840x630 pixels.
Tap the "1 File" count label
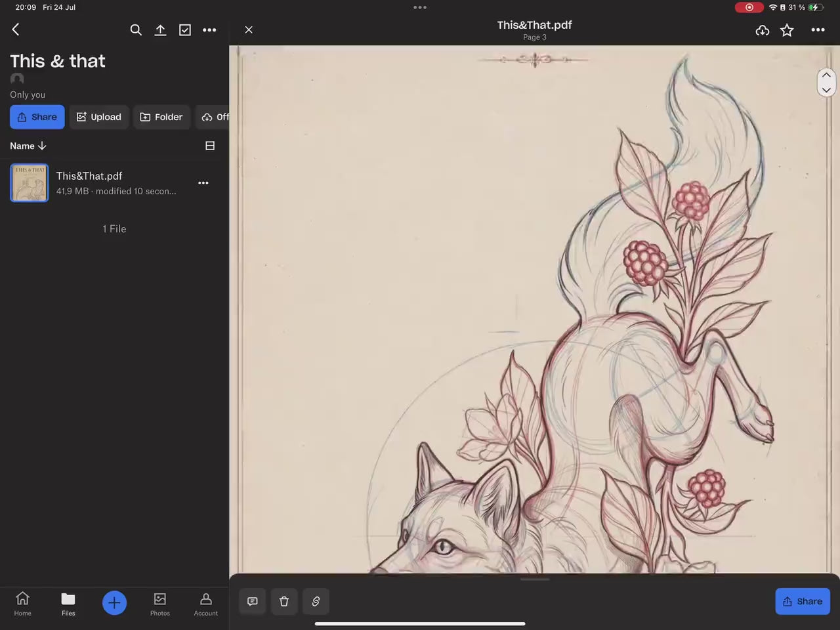coord(114,229)
